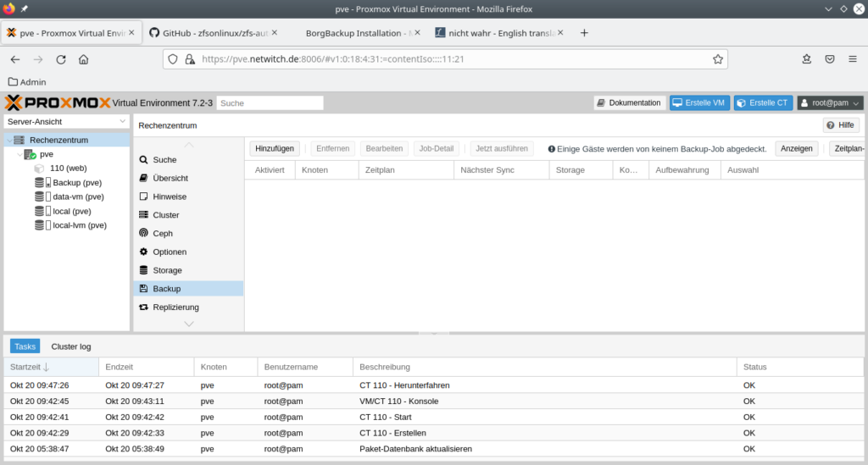Click the pin icon in title bar
Viewport: 868px width, 465px height.
coord(25,8)
